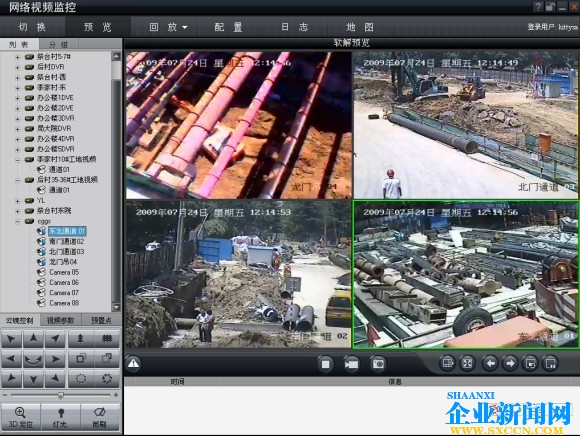Image resolution: width=580 pixels, height=436 pixels.
Task: Open the 回放 dropdown menu
Action: [168, 27]
